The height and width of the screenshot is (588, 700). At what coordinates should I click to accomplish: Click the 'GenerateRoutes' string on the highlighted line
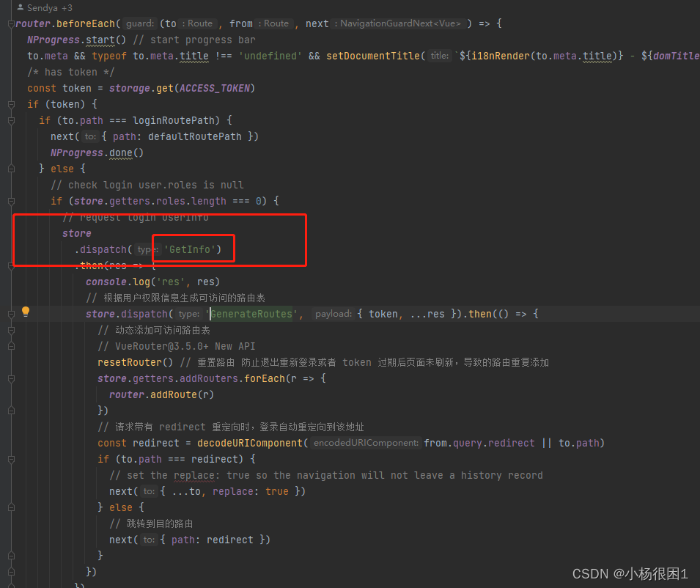(251, 313)
